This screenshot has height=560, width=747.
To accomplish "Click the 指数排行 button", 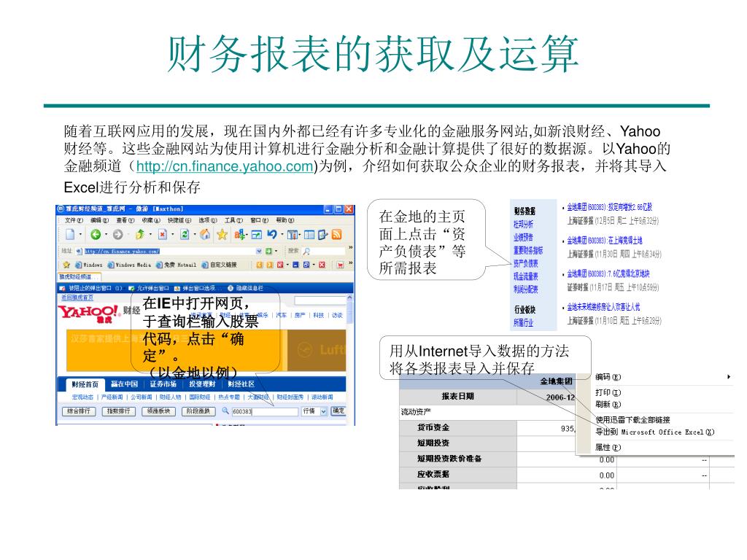I will (x=119, y=411).
